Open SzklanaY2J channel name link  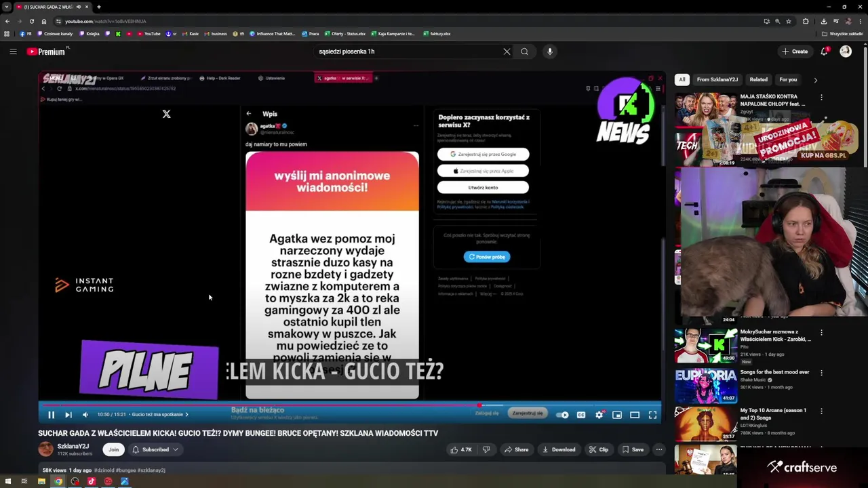(x=73, y=446)
